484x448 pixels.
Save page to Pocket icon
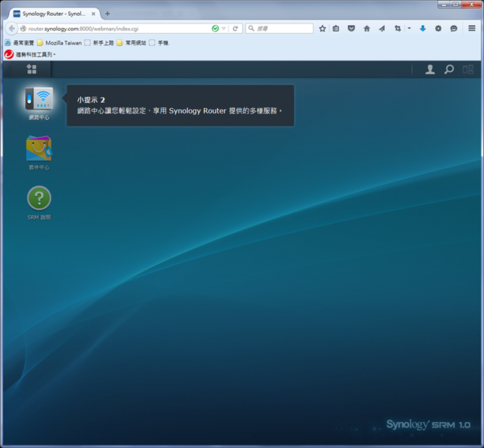351,29
